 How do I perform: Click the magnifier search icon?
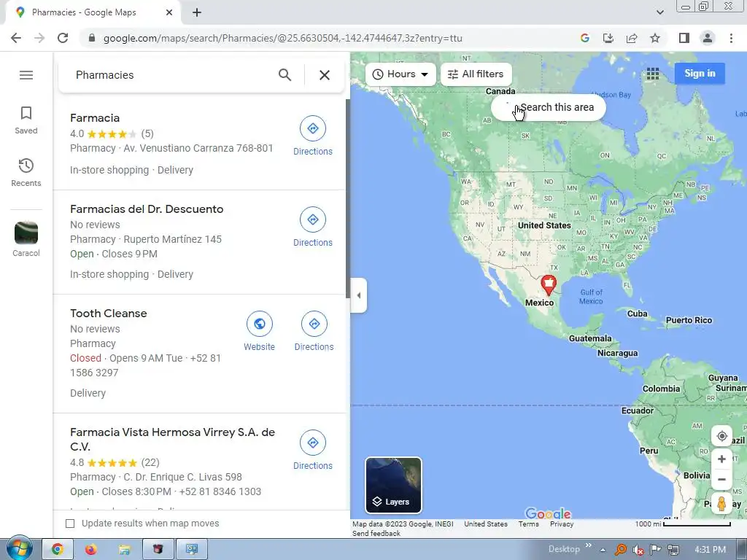pos(285,75)
